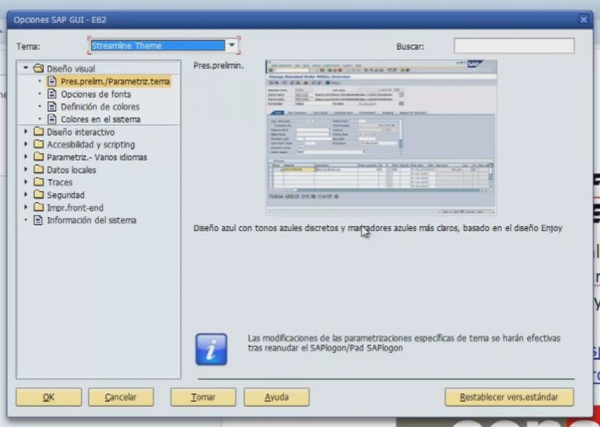
Task: Select the Diseño interactivo tree label
Action: click(x=81, y=132)
